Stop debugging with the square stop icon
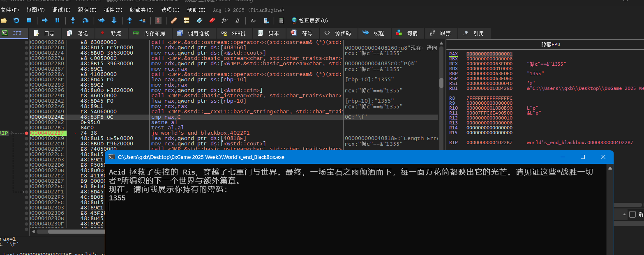Viewport: 644px width, 255px height. tap(29, 21)
